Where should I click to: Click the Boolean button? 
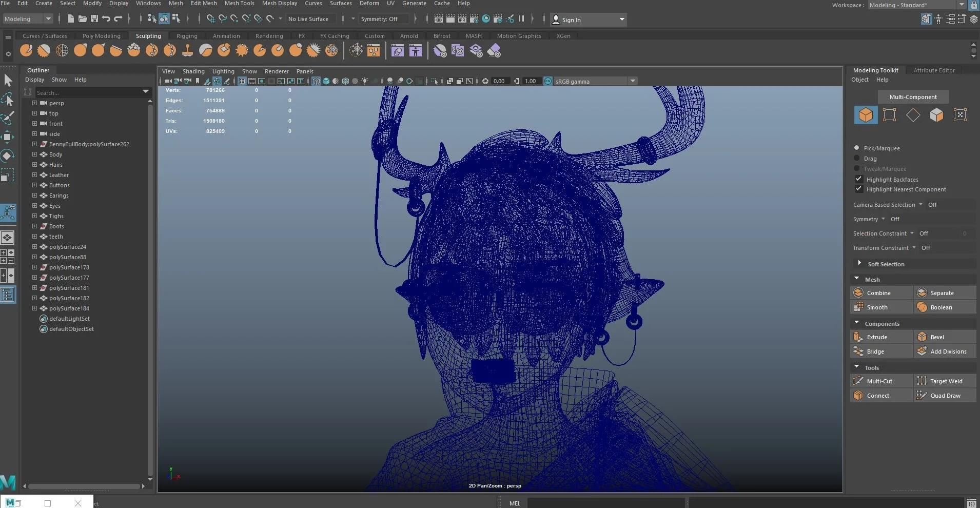tap(940, 307)
